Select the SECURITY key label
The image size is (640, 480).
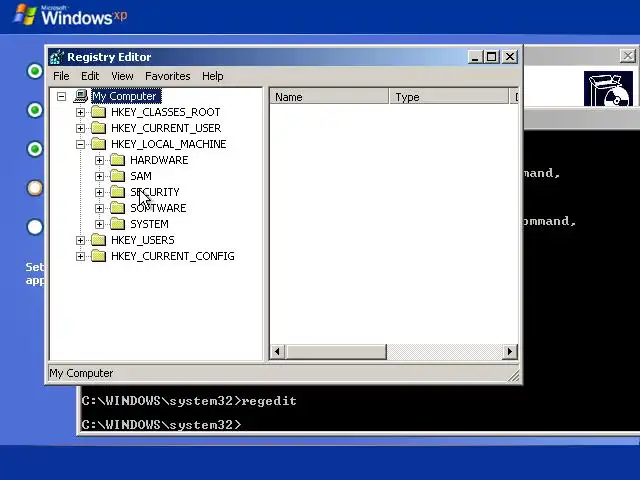pyautogui.click(x=155, y=191)
